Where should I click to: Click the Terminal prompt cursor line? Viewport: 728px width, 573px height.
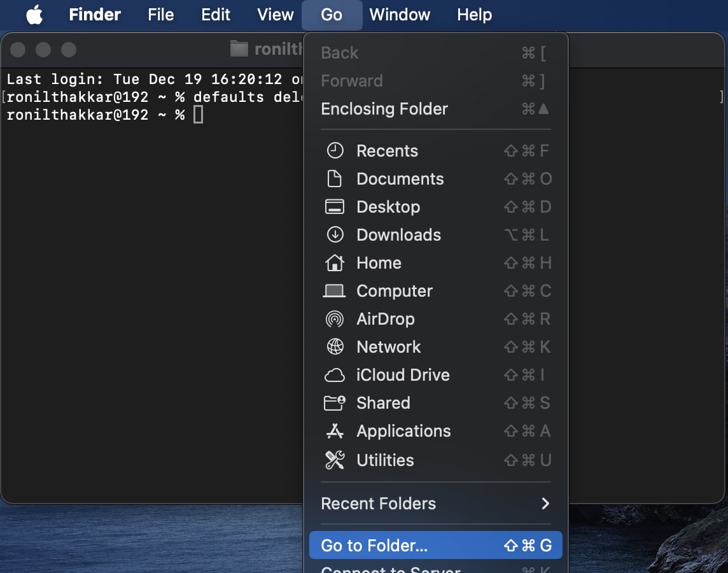pos(104,115)
